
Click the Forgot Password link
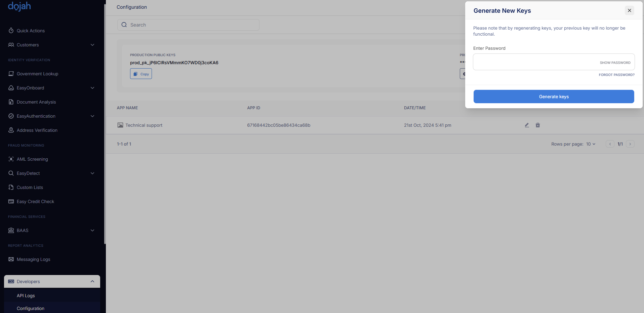coord(616,75)
